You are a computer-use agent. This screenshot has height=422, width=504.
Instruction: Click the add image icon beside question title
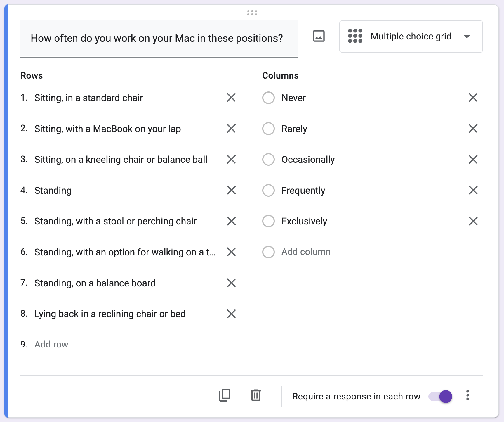pos(319,36)
